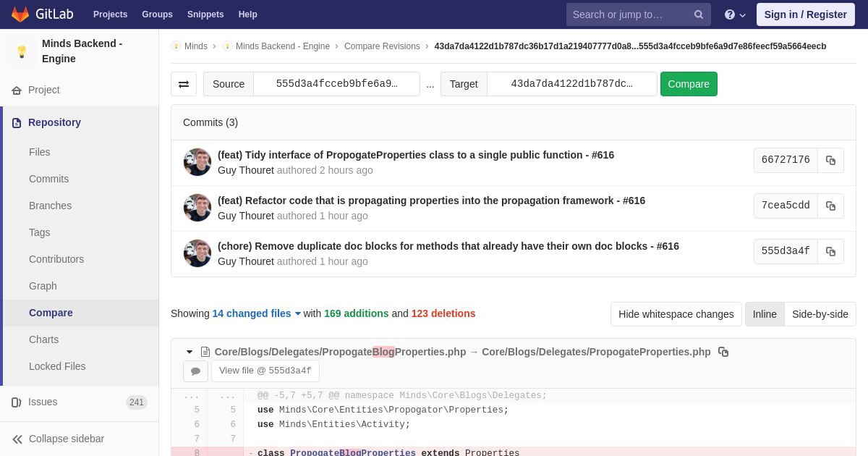The width and height of the screenshot is (868, 456).
Task: Click the Sign in / Register button
Action: (805, 14)
